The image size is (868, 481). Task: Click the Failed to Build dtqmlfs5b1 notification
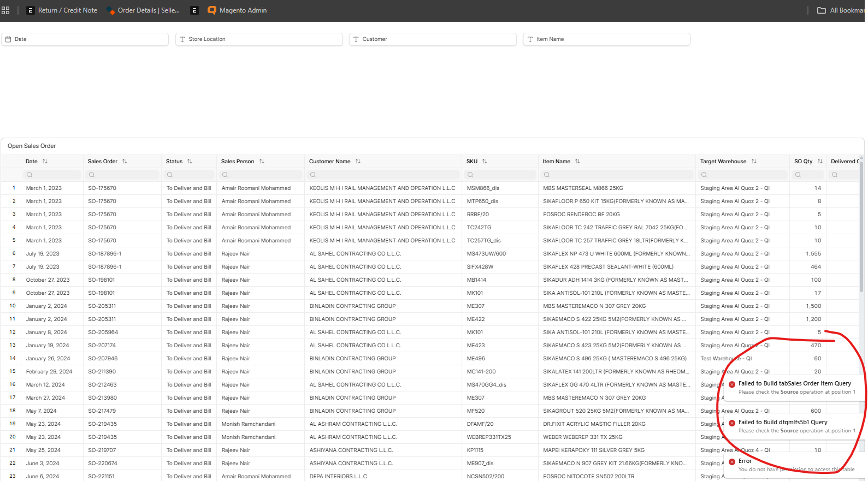[793, 426]
